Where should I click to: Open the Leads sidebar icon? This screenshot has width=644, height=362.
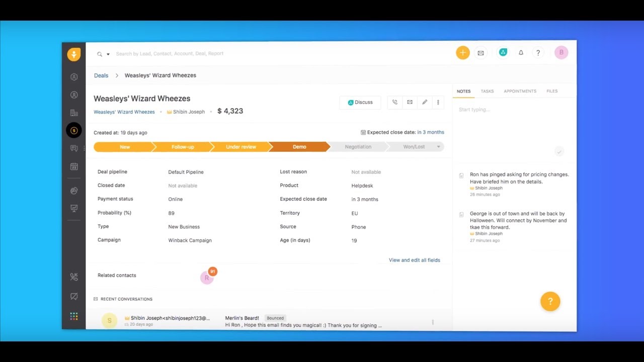click(74, 77)
